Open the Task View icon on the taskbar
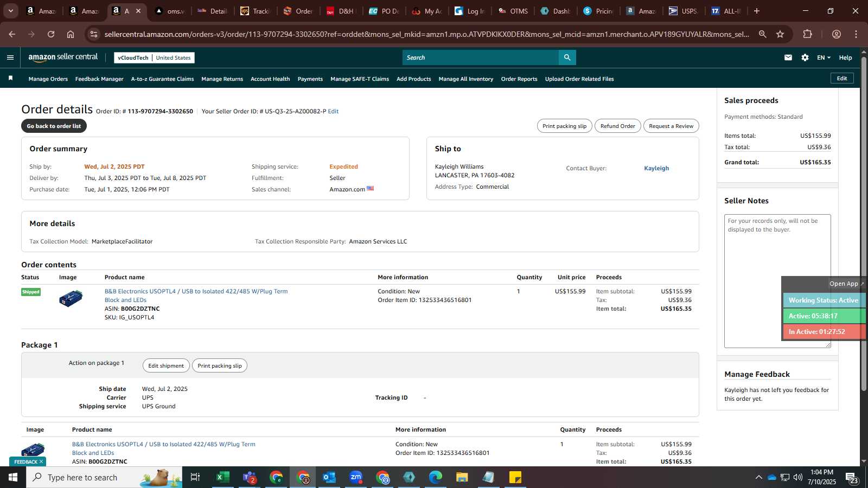 coord(195,477)
